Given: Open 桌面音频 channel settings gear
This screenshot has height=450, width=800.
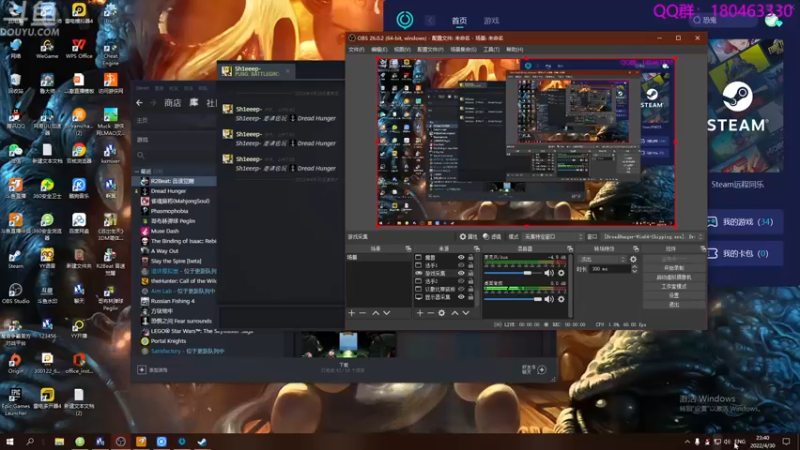Looking at the screenshot, I should pyautogui.click(x=561, y=299).
